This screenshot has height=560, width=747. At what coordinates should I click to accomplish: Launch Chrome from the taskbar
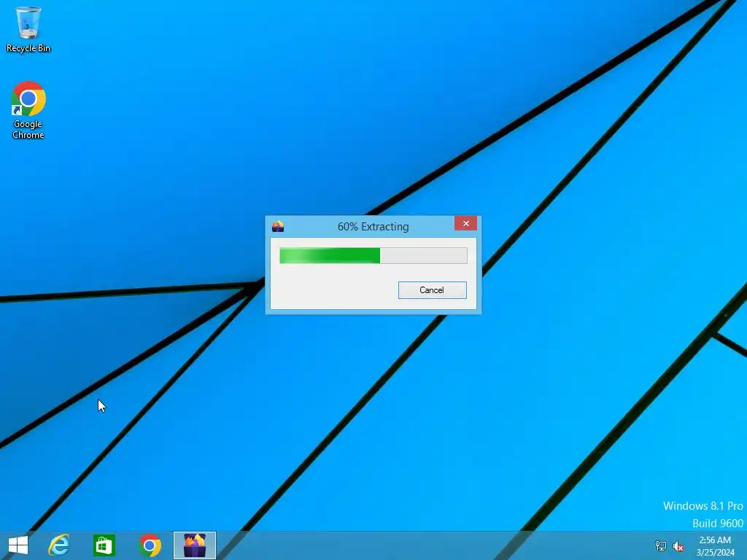tap(150, 545)
